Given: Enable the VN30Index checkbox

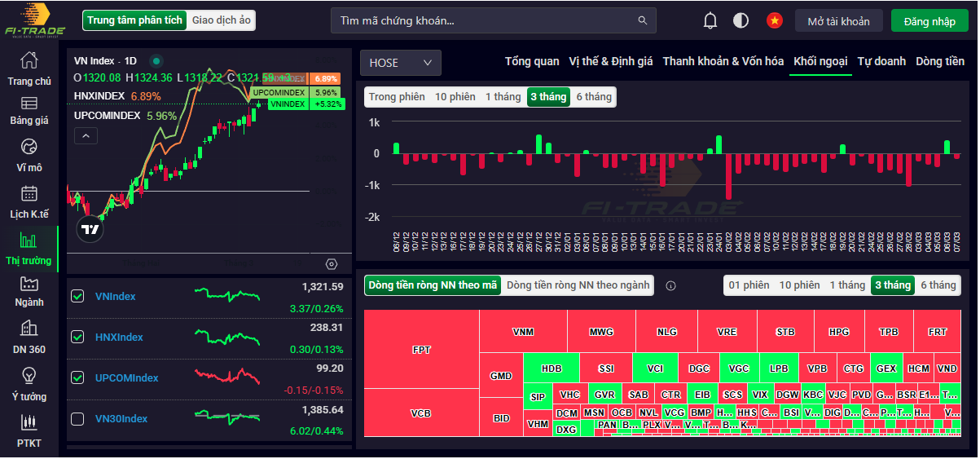Looking at the screenshot, I should point(77,418).
